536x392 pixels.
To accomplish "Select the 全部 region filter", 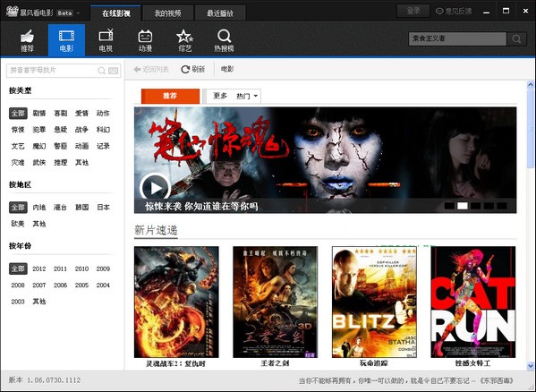I will tap(18, 207).
